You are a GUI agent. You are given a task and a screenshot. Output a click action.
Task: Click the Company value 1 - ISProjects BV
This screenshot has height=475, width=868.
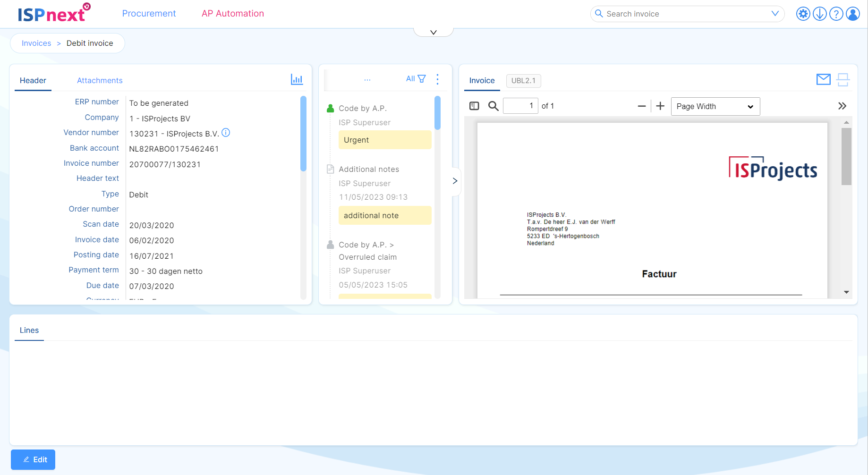(x=160, y=119)
